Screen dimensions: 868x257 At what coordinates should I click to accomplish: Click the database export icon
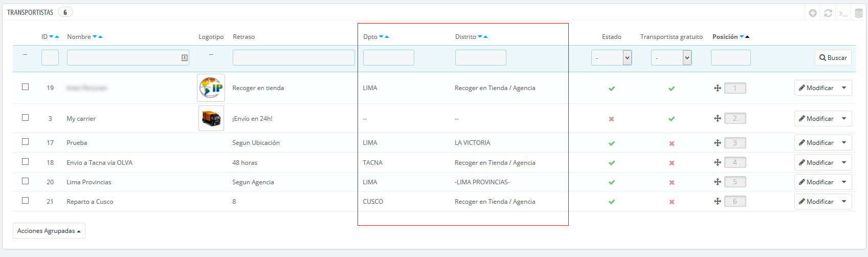[x=859, y=13]
